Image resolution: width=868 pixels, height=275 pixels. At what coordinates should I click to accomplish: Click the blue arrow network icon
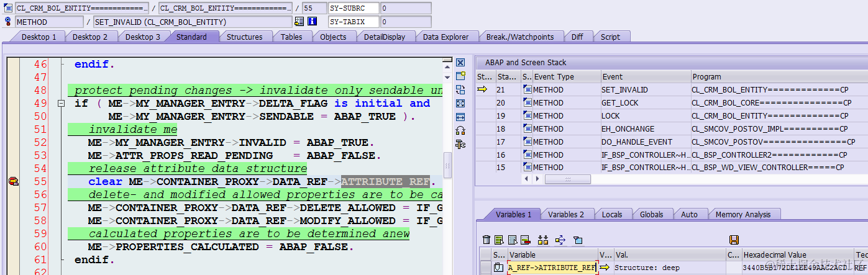560,240
